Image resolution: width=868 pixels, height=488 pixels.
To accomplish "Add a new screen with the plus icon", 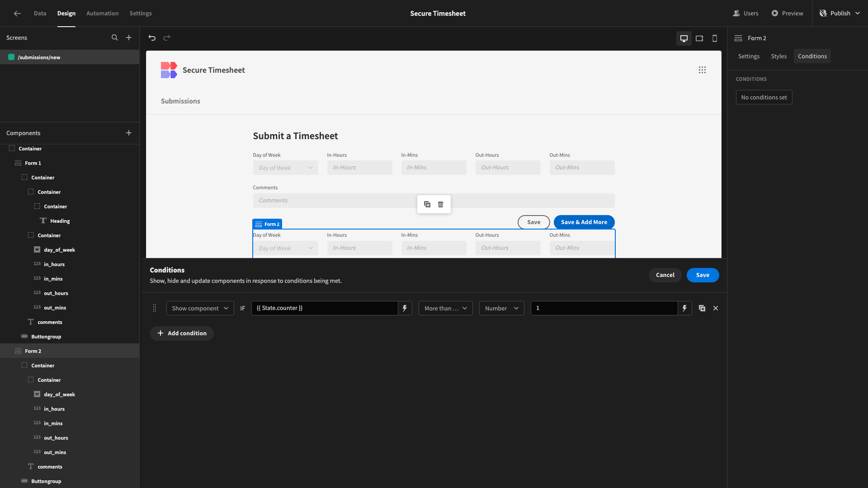I will click(x=129, y=38).
